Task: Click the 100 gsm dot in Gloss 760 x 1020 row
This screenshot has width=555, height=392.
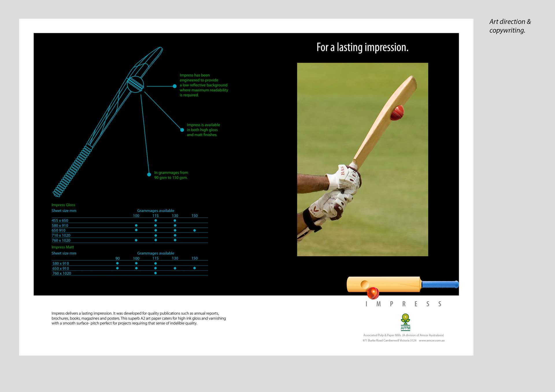Action: 136,240
